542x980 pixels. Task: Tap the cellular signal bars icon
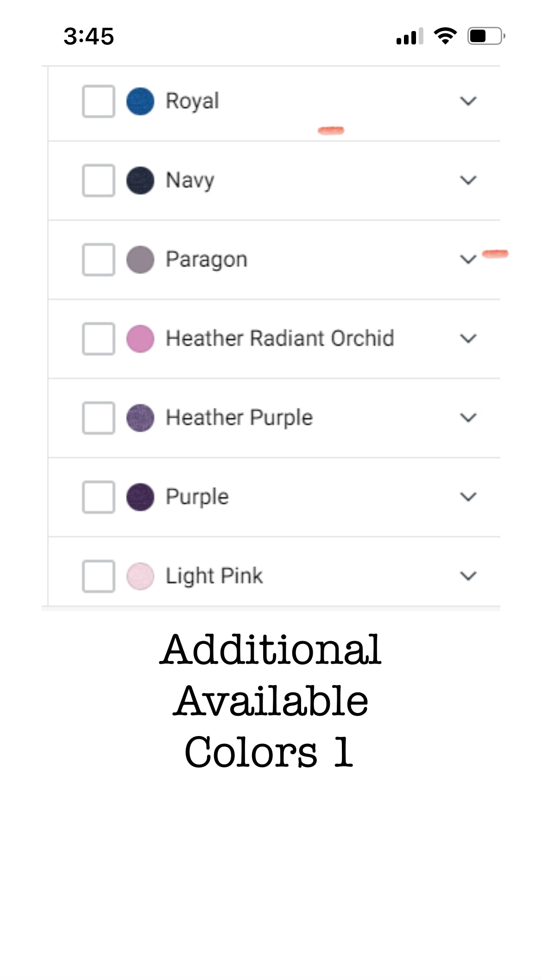coord(410,37)
